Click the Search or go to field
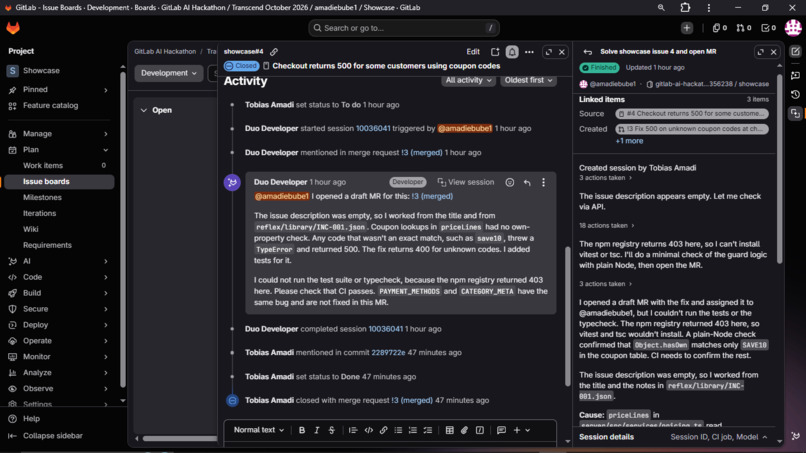 [x=404, y=28]
